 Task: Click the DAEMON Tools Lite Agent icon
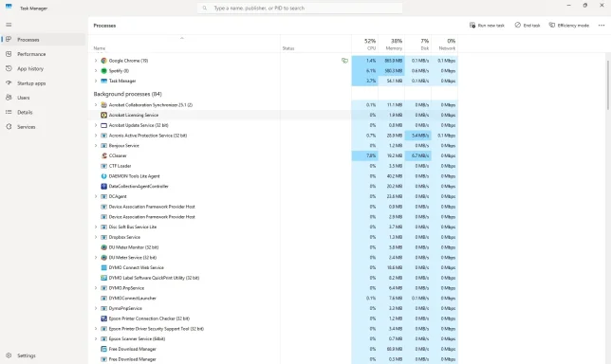103,176
